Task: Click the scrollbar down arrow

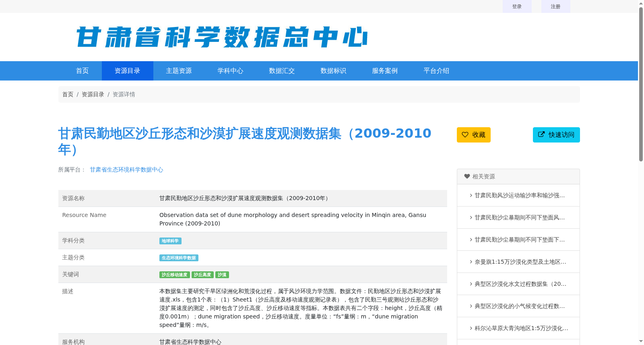Action: coord(641,341)
